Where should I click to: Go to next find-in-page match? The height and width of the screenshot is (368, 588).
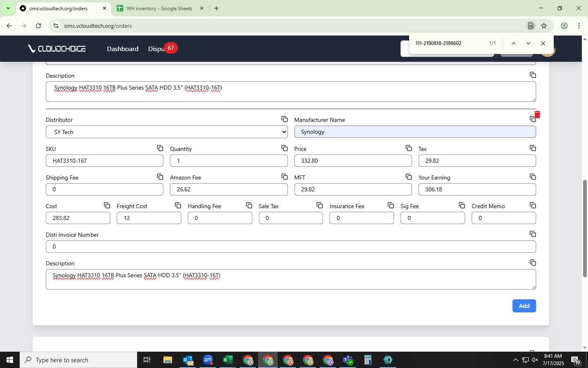click(528, 43)
